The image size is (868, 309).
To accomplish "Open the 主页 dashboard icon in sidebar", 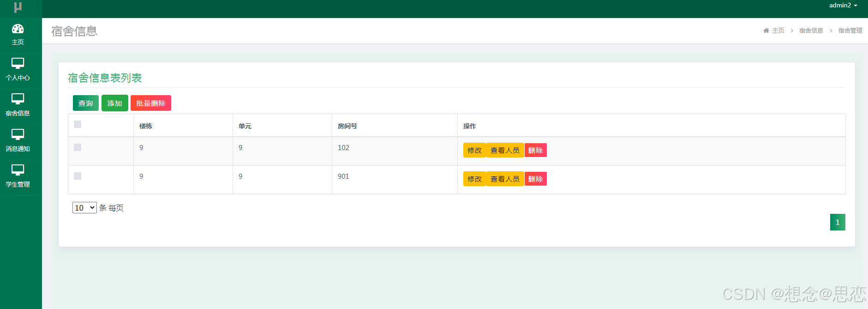I will 18,29.
